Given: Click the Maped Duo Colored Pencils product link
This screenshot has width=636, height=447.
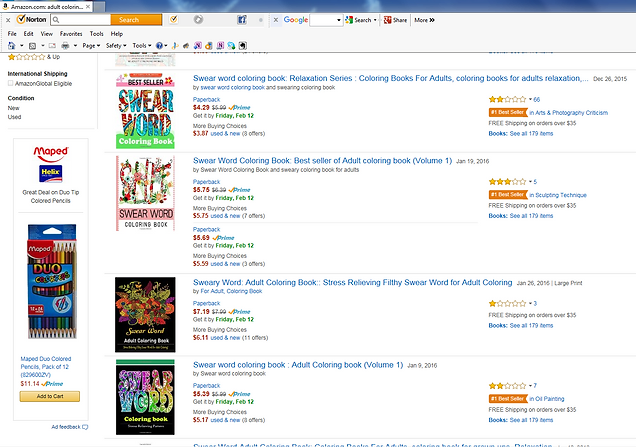Looking at the screenshot, I should (46, 367).
